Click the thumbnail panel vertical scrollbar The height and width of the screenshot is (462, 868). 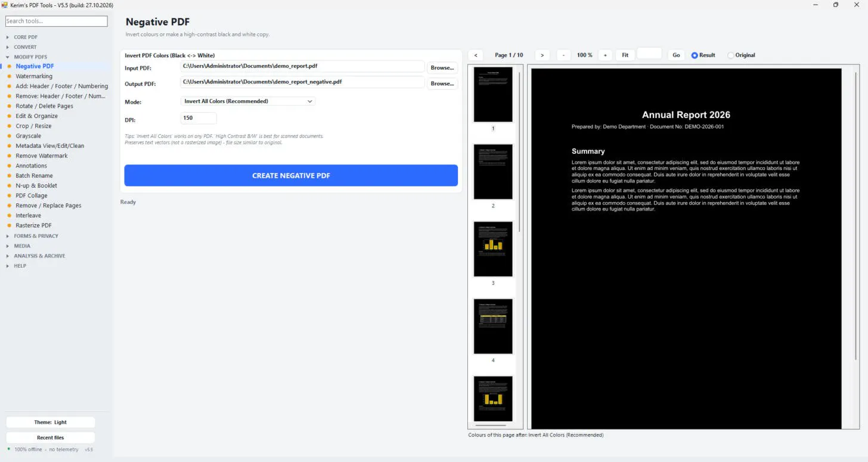pyautogui.click(x=520, y=152)
